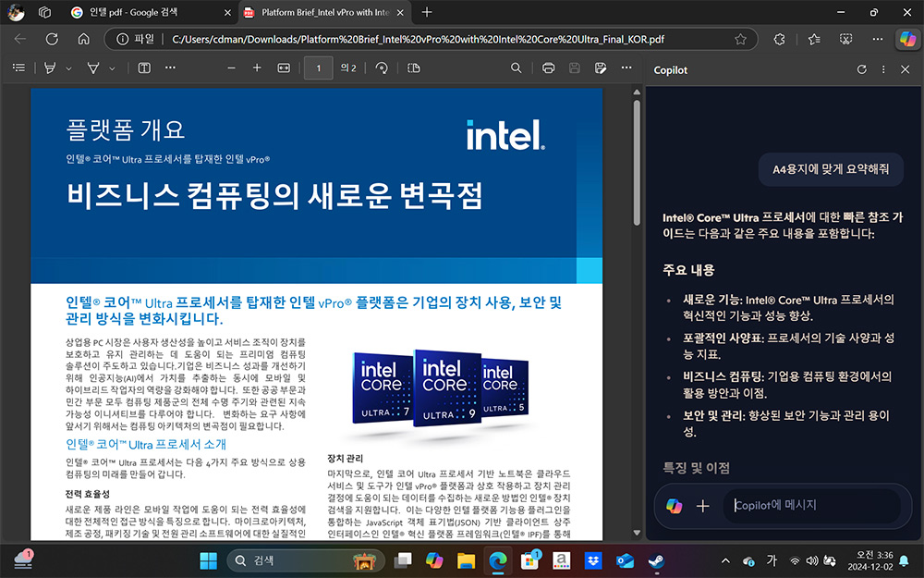The width and height of the screenshot is (924, 578).
Task: Switch page view layout
Action: click(414, 68)
